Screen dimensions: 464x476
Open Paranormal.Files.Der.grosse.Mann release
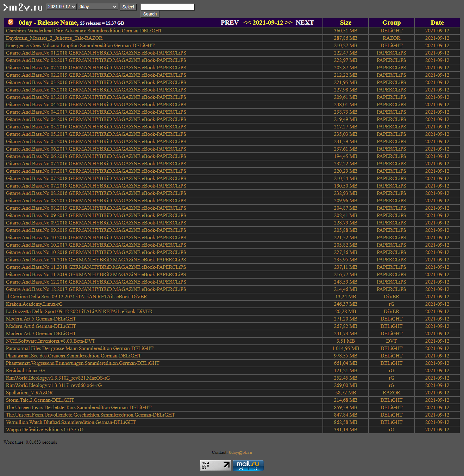click(80, 348)
